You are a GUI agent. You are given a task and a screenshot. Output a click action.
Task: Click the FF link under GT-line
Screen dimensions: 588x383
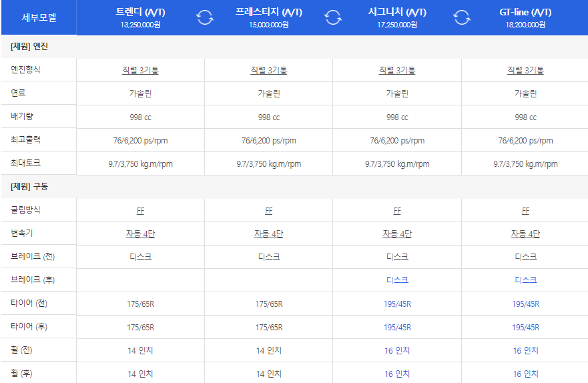pos(525,211)
